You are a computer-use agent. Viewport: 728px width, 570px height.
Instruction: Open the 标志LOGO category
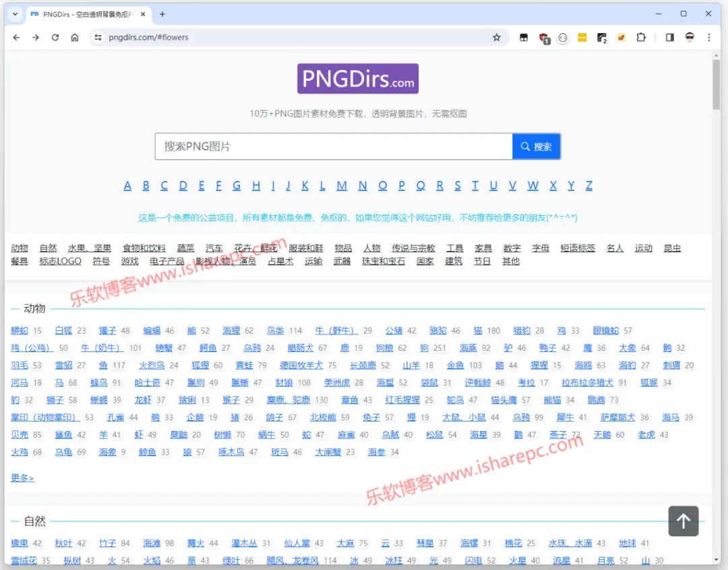click(61, 261)
